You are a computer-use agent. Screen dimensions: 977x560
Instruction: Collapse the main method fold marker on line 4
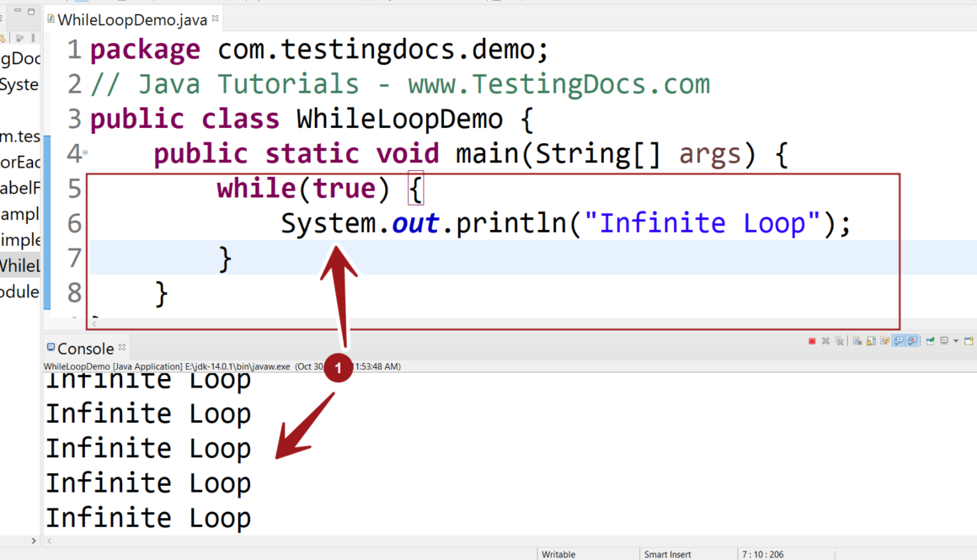[85, 153]
